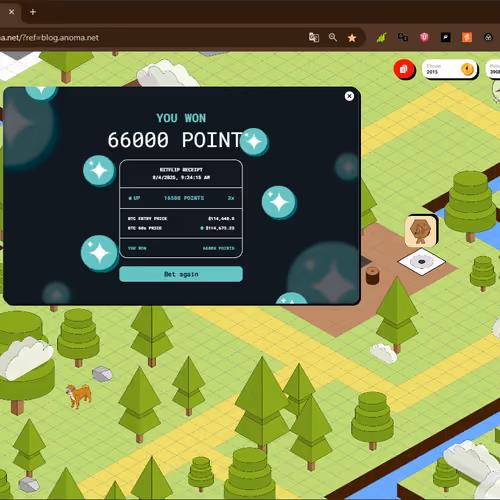Click the address bar URL

49,38
